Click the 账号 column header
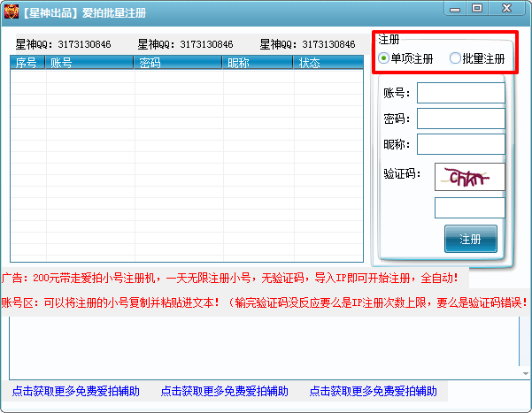 (x=89, y=63)
